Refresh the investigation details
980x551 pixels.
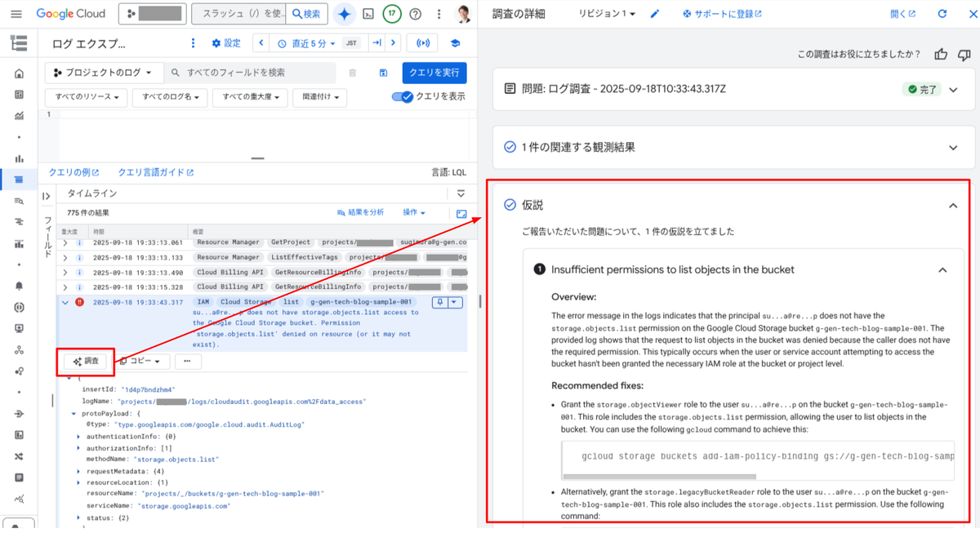click(942, 14)
